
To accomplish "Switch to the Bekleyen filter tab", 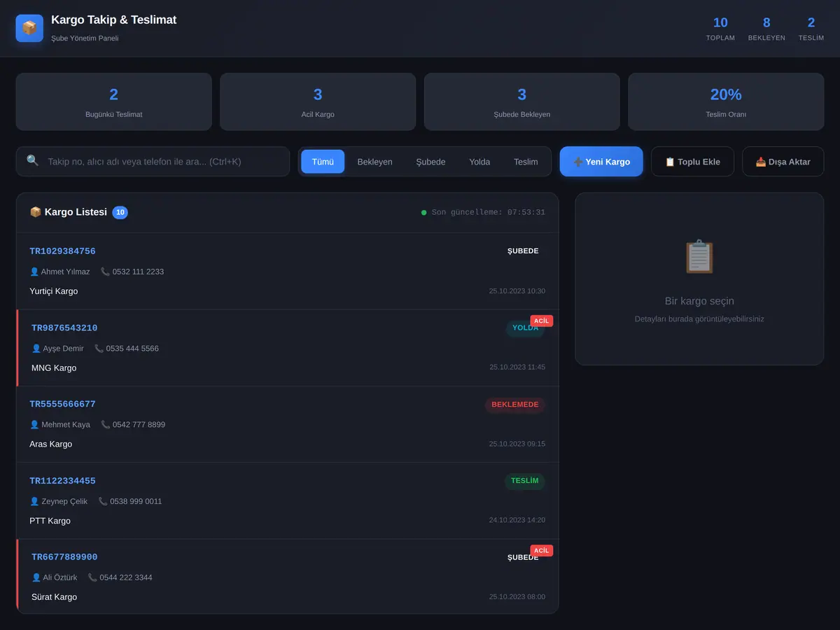I will [x=375, y=162].
